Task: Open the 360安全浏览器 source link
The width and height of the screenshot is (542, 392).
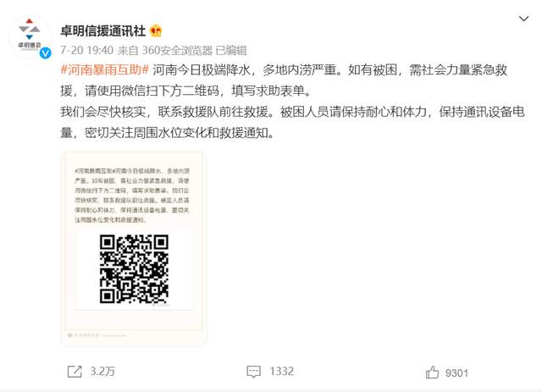Action: coord(177,51)
